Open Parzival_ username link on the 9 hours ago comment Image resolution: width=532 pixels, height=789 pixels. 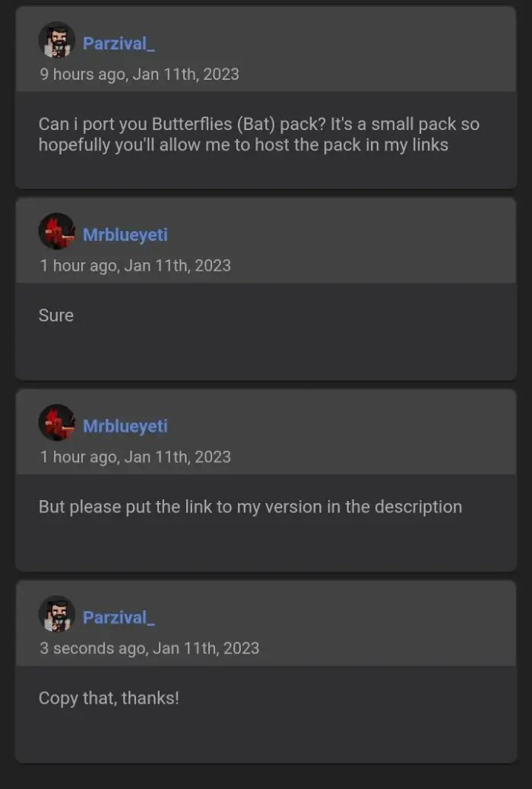[x=119, y=43]
